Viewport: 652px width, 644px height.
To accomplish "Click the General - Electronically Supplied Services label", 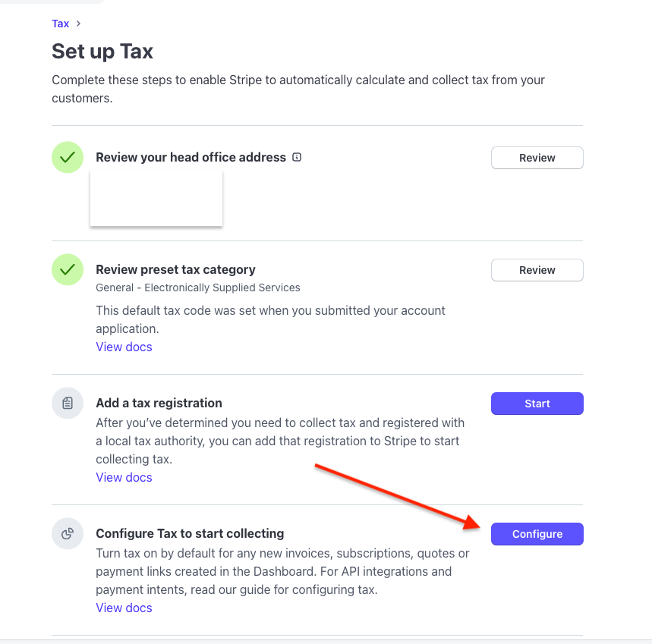I will pyautogui.click(x=198, y=287).
